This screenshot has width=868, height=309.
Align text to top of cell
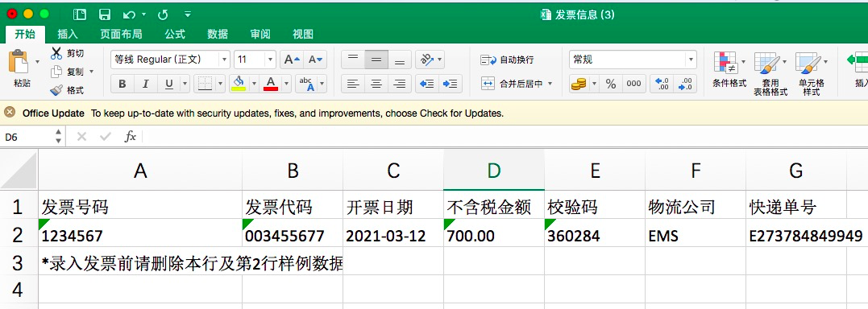[353, 60]
